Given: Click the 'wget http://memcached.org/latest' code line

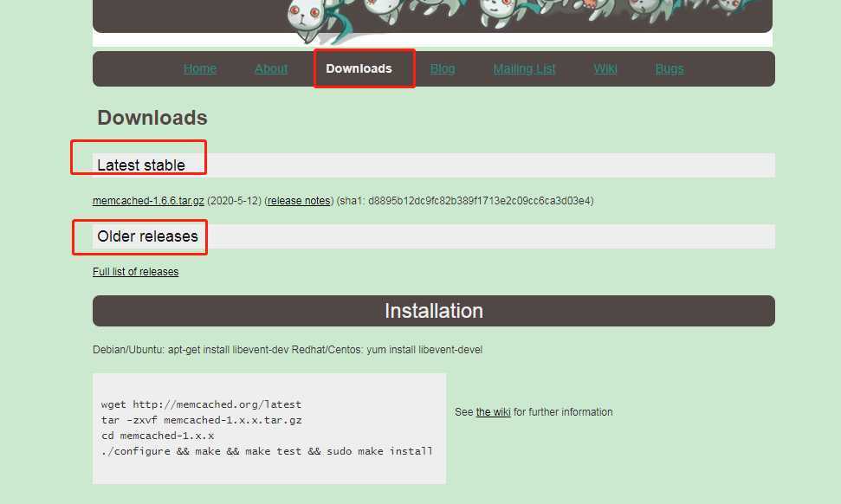Looking at the screenshot, I should coord(201,404).
